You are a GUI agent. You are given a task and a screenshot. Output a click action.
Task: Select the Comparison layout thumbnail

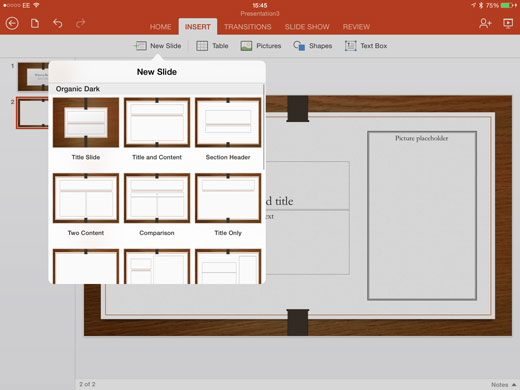click(x=157, y=198)
